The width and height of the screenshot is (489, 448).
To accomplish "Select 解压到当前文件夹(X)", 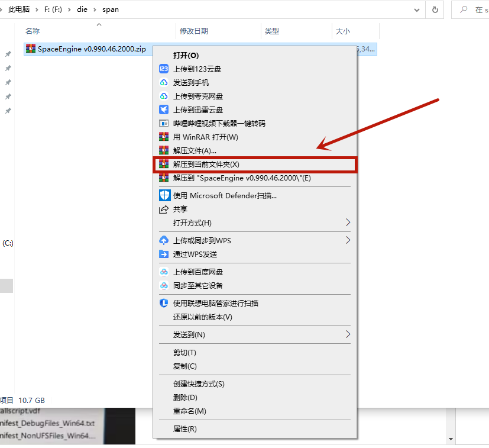I will tap(255, 165).
